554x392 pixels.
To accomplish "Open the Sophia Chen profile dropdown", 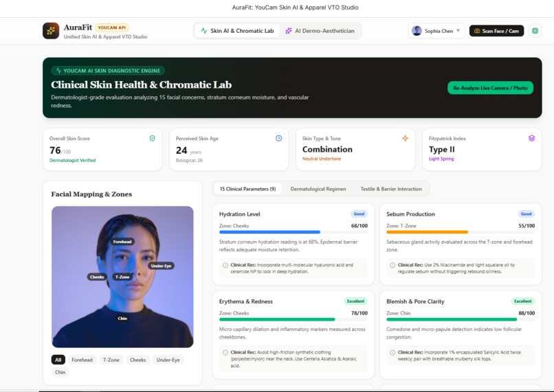I will [x=436, y=31].
